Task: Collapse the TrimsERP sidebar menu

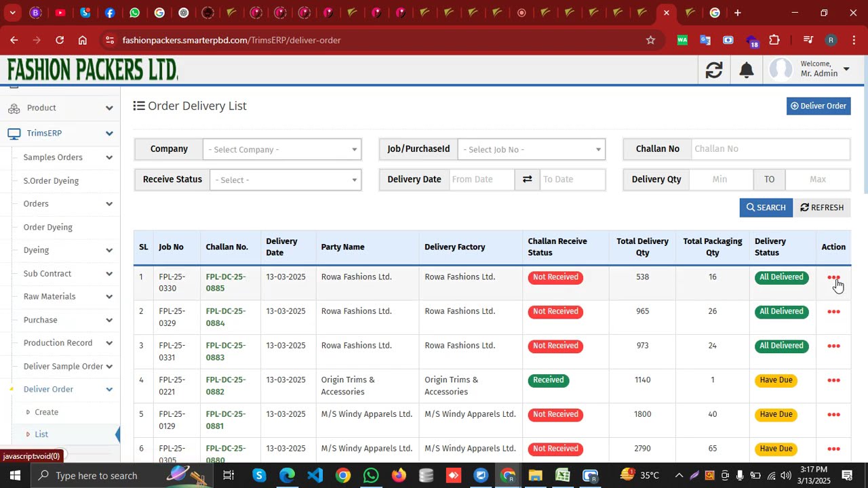Action: coord(109,133)
